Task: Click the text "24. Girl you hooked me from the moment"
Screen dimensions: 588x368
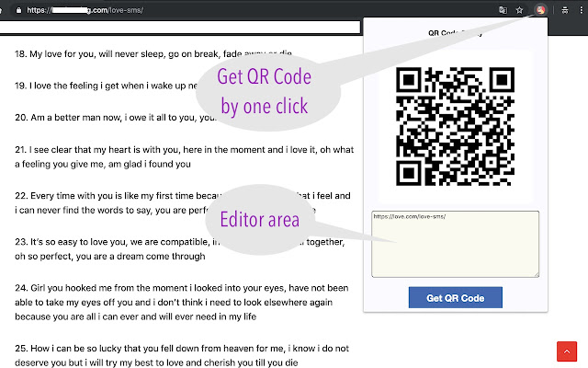Action: [x=101, y=288]
